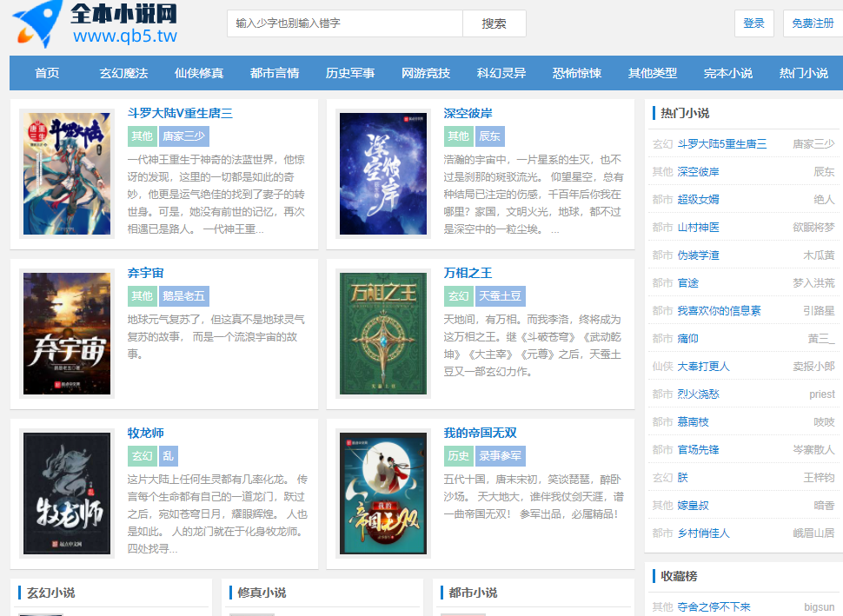Open the 弃宇宙 book cover image
The width and height of the screenshot is (843, 616).
pos(67,334)
